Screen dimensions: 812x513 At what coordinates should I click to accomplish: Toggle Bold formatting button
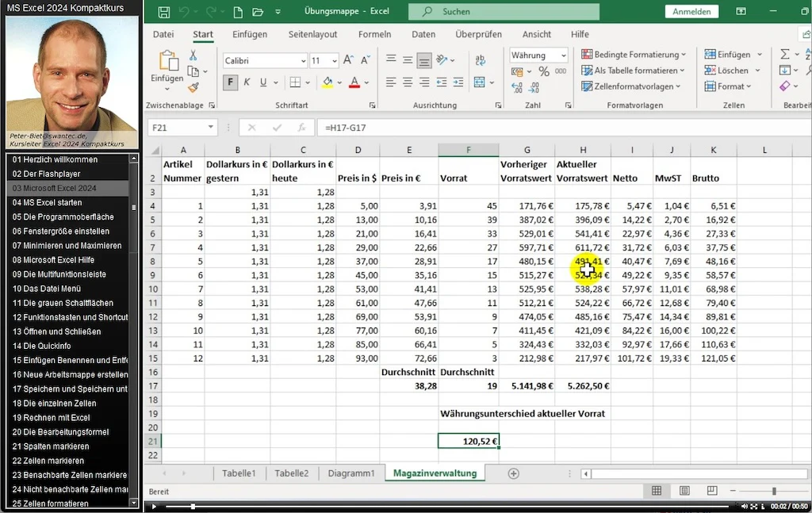coord(231,82)
